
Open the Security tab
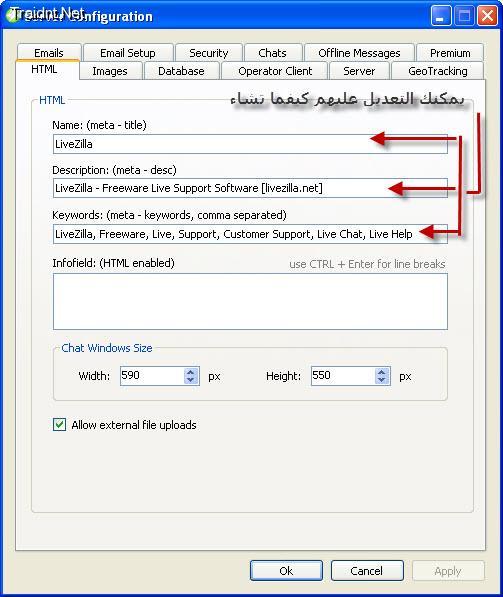209,53
